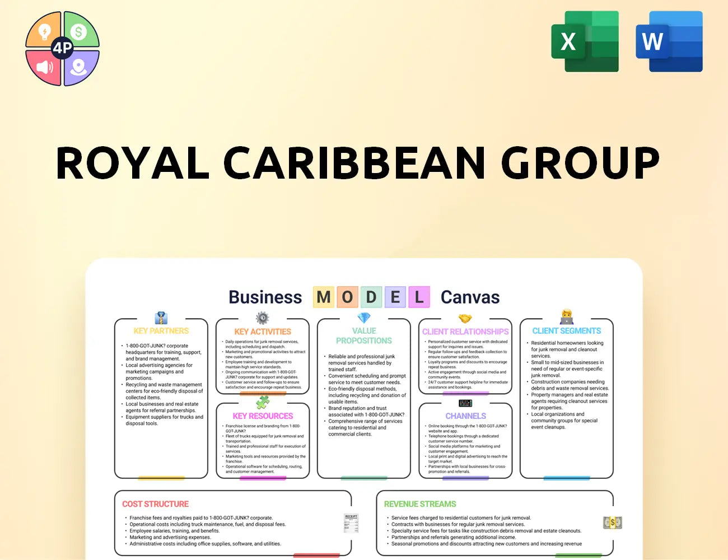Click the VALUE PROPOSITIONS heading
Image resolution: width=728 pixels, height=560 pixels.
pyautogui.click(x=364, y=335)
